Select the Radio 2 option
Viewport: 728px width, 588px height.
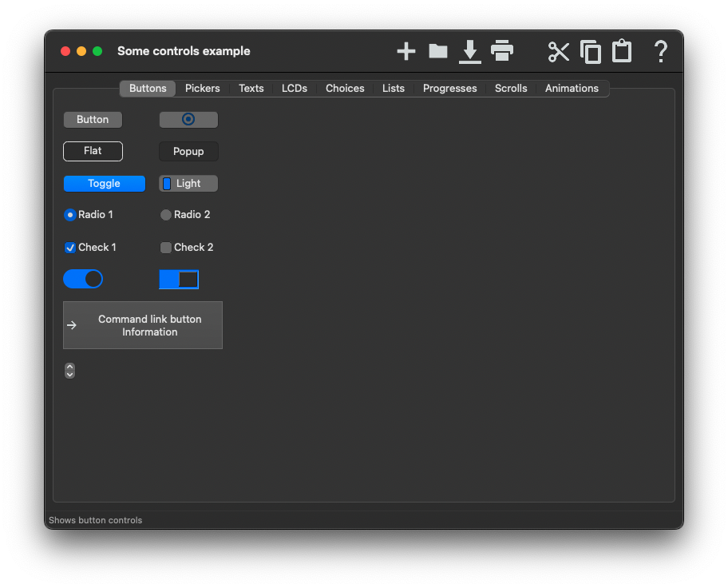coord(166,215)
